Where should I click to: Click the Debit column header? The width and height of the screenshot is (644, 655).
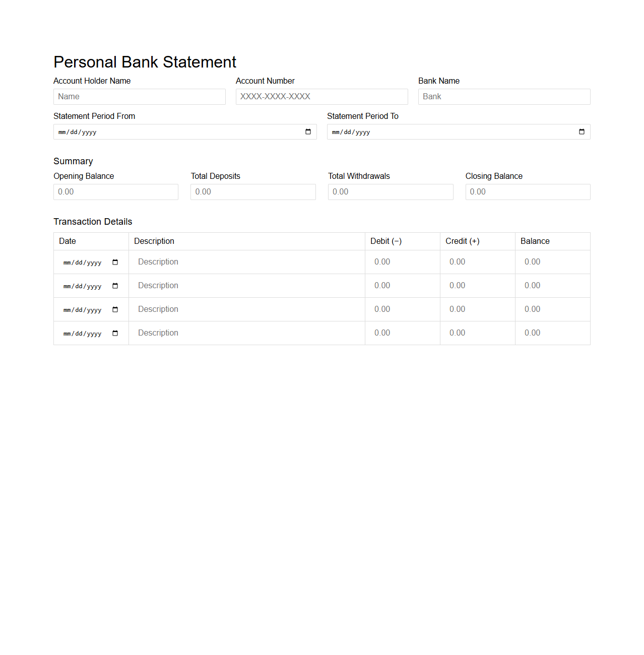(386, 241)
